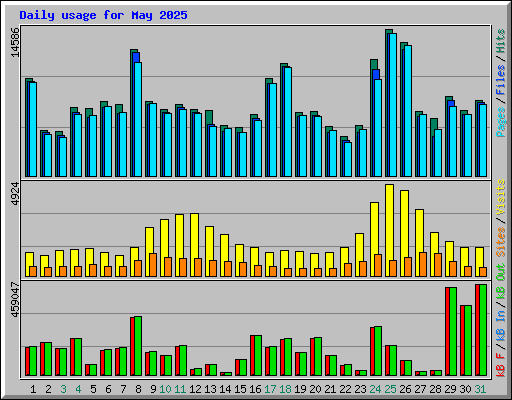The image size is (512, 400).
Task: Click the x-axis label for day 6
Action: click(108, 389)
